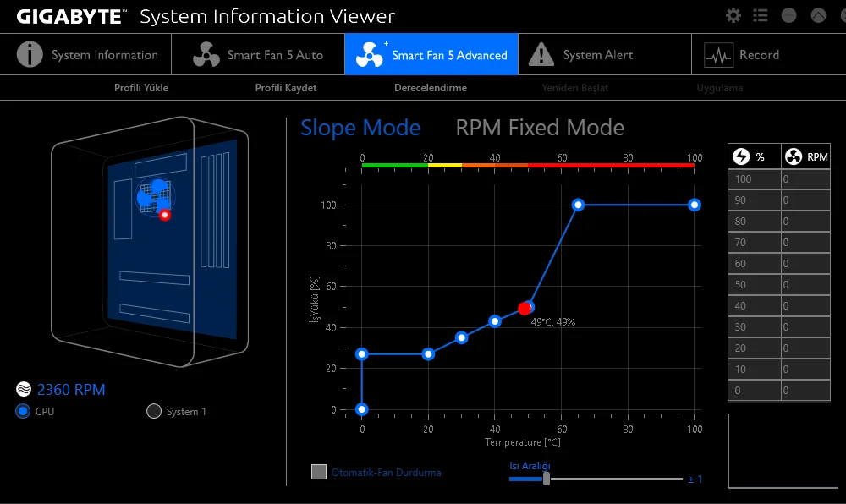
Task: Click Profili Kaydet button
Action: 285,88
